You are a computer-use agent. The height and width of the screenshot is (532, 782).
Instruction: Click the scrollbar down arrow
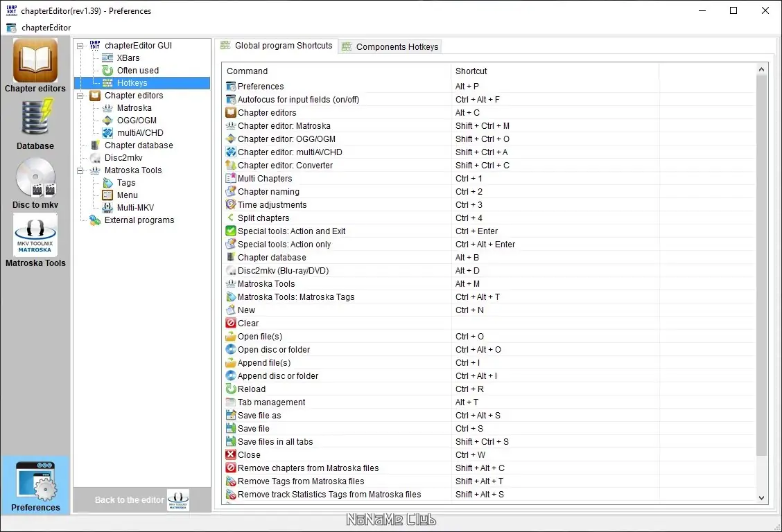click(x=761, y=497)
